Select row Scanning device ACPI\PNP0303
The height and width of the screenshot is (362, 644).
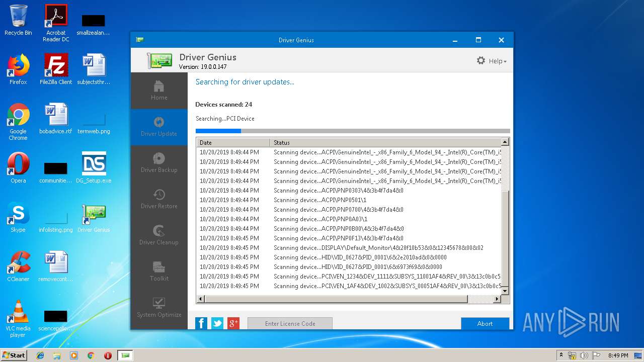(x=349, y=191)
